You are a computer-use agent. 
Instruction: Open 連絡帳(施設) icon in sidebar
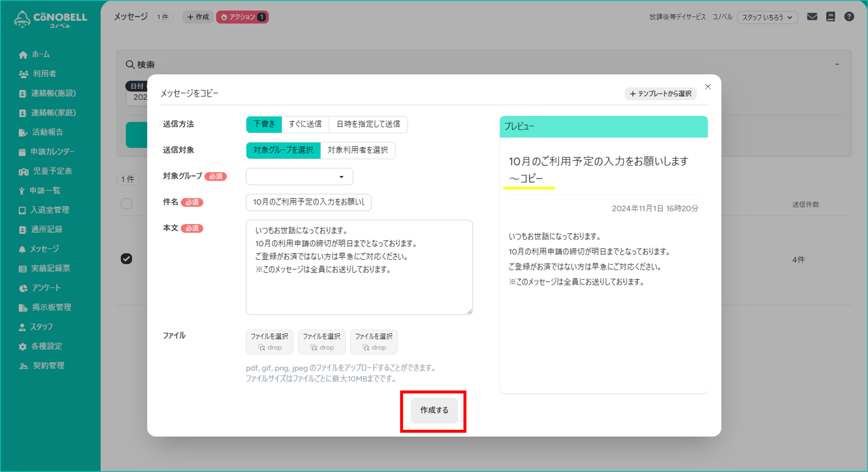(x=22, y=94)
